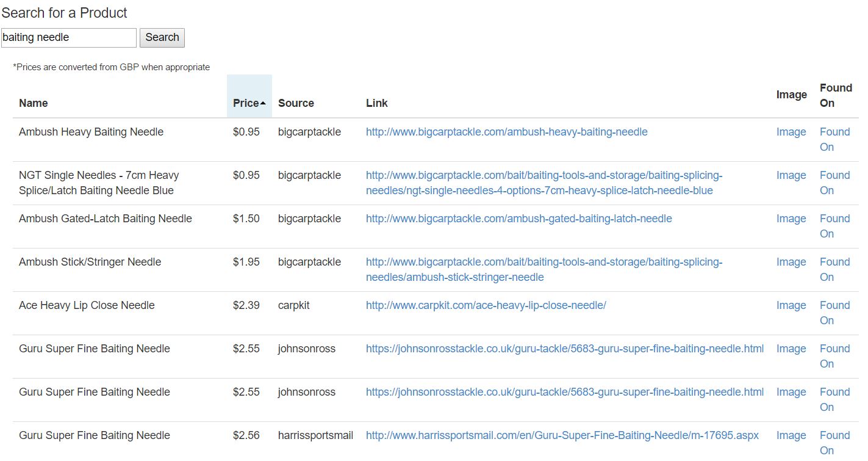Open the ambush-heavy-baiting-needle bigcarptackle link

pyautogui.click(x=506, y=132)
